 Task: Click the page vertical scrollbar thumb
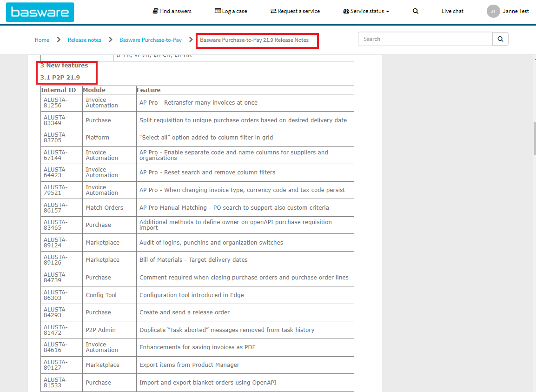[534, 139]
